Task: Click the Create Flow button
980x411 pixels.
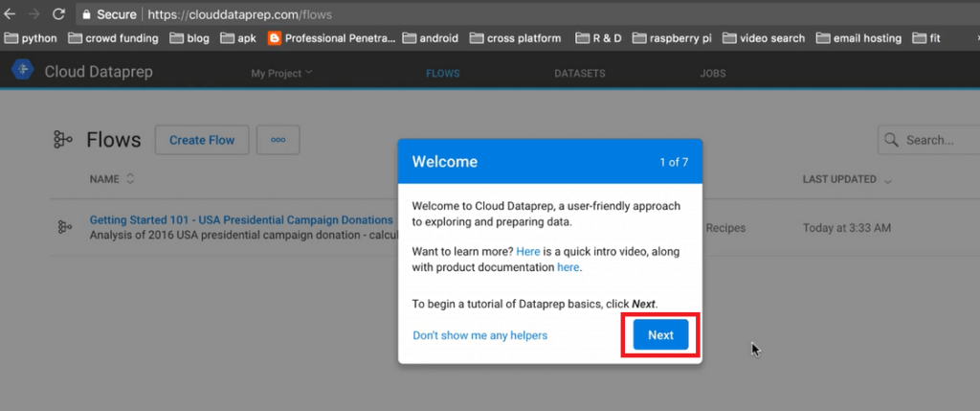Action: [202, 140]
